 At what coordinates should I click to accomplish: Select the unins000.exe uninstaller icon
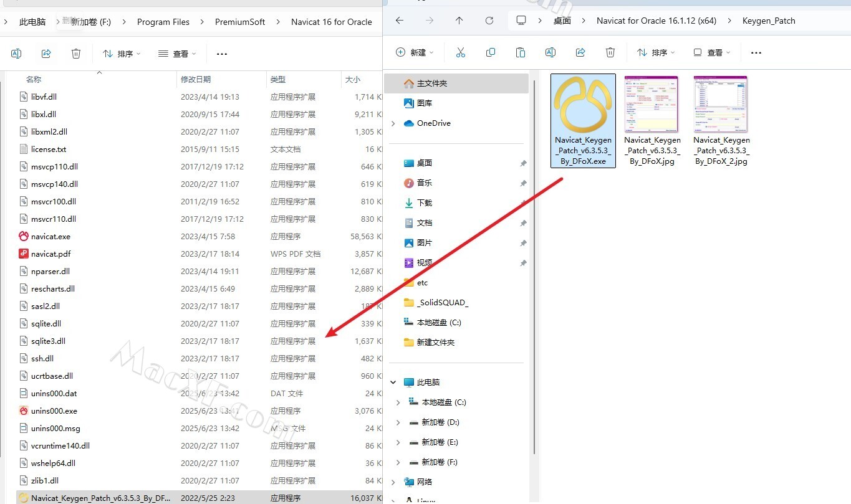point(24,411)
